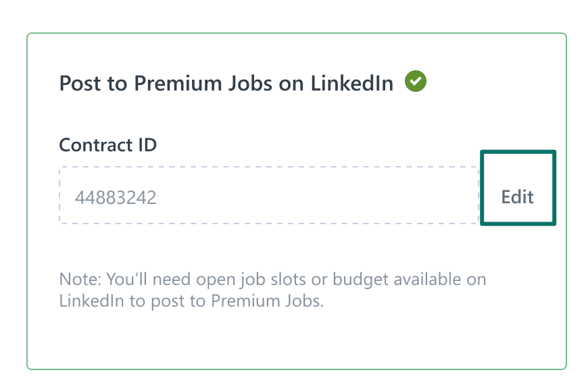Click the teal-outlined Edit button
Viewport: 588px width, 389px height.
518,188
